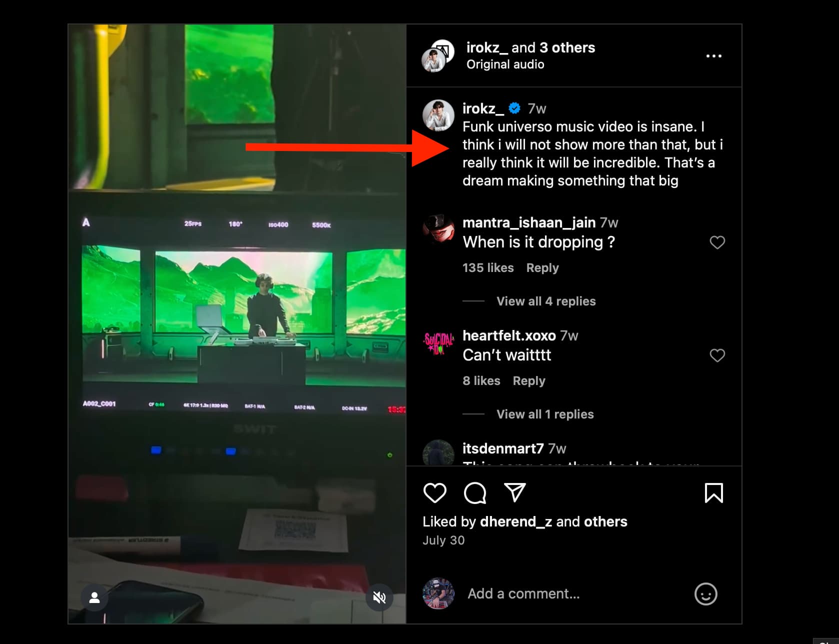Like the post with heart icon
The image size is (839, 644).
click(x=434, y=493)
